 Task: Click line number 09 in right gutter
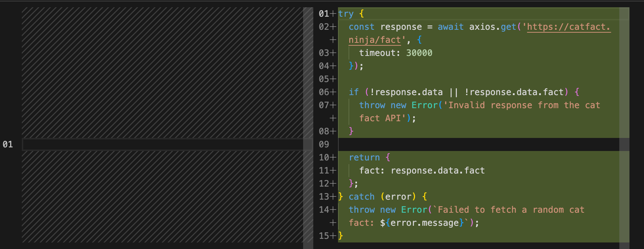[x=324, y=144]
